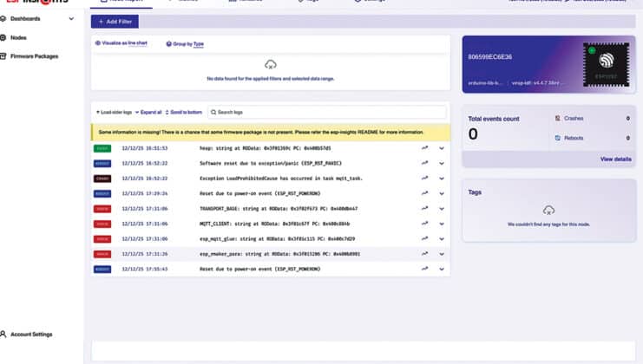Click the 'Software reset due to exception/panic' message
Screen dimensions: 643x364
click(271, 164)
